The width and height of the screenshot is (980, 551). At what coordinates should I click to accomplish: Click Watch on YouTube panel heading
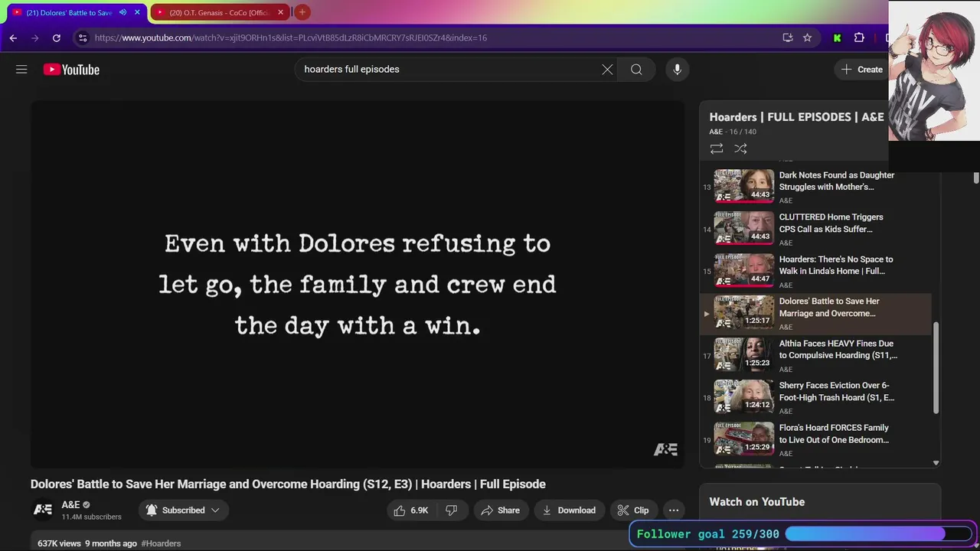(x=756, y=502)
